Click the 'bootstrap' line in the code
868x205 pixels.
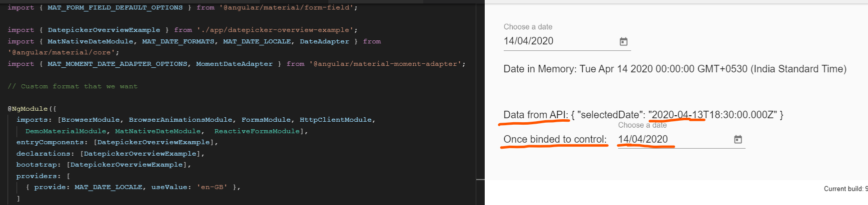(x=103, y=165)
